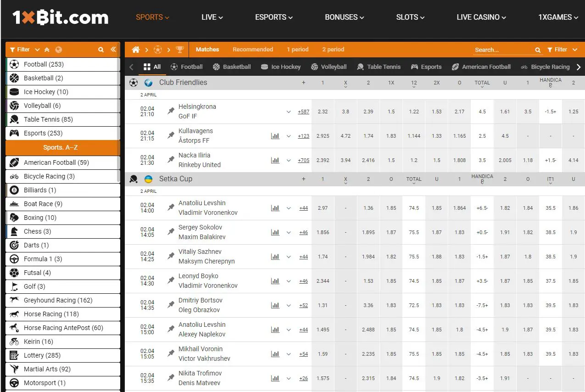
Task: Expand markets chevron for Helsingkrona match
Action: (x=289, y=112)
